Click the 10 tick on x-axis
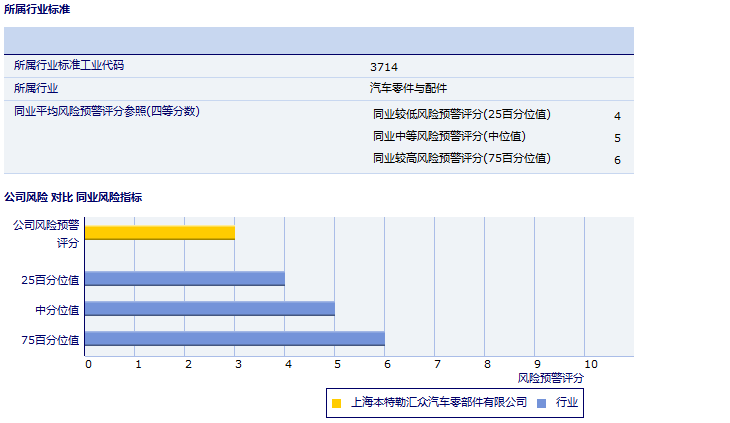 pyautogui.click(x=590, y=364)
